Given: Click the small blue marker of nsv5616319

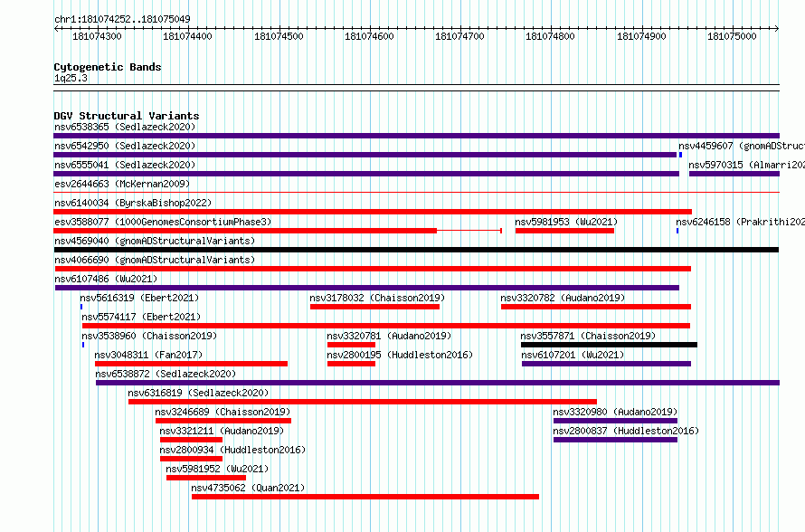Looking at the screenshot, I should click(81, 307).
